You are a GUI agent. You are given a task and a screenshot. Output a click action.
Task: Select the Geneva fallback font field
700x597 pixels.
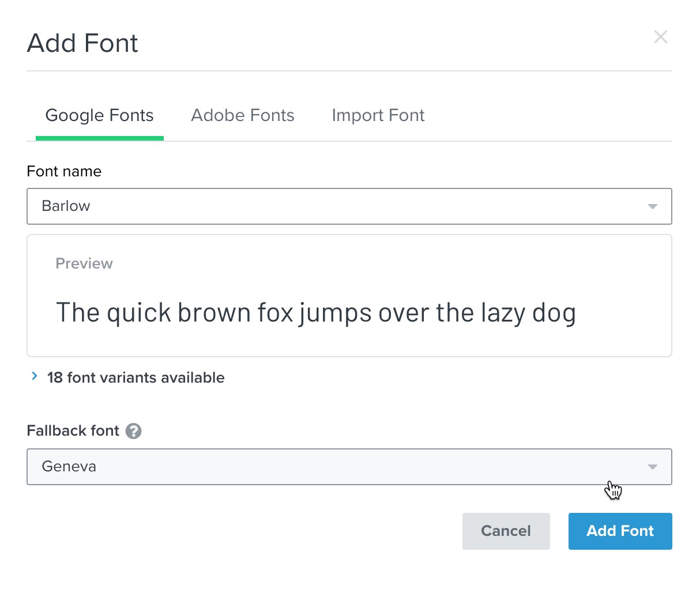[x=288, y=467]
